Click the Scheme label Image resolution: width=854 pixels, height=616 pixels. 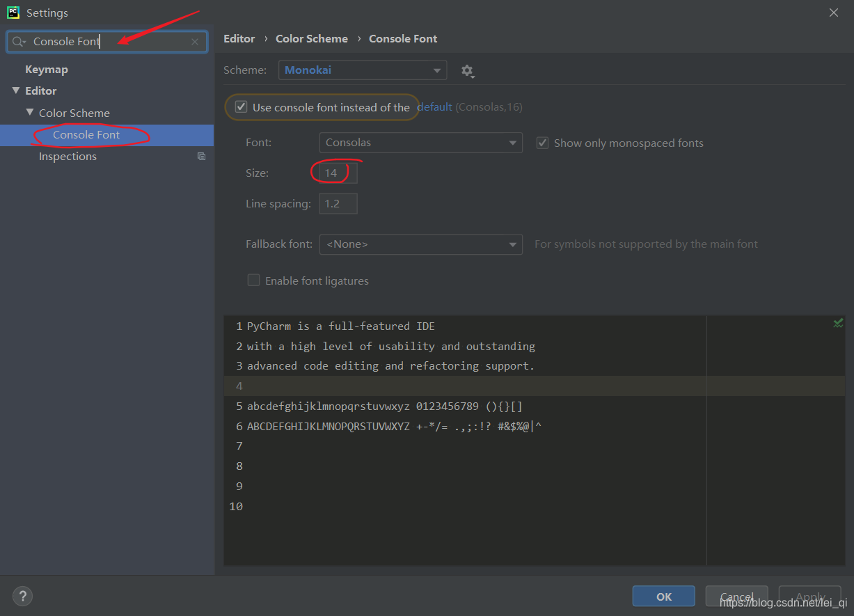245,70
